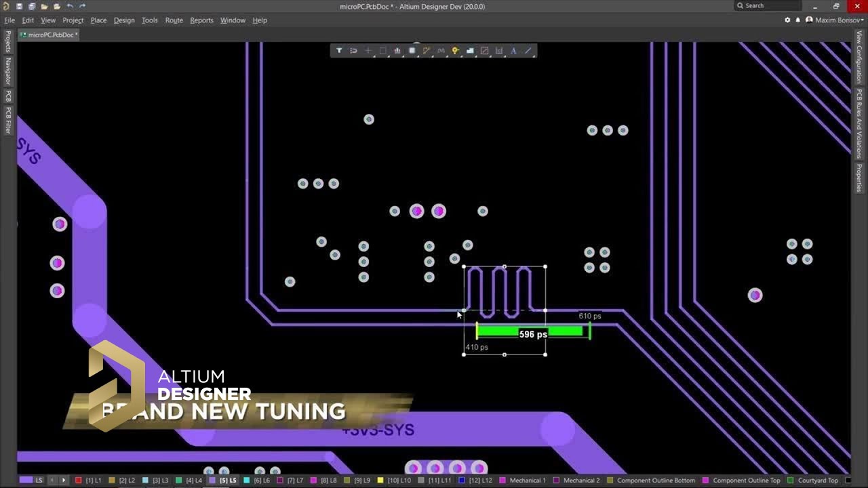
Task: Expand the PCB side panel
Action: pyautogui.click(x=8, y=96)
